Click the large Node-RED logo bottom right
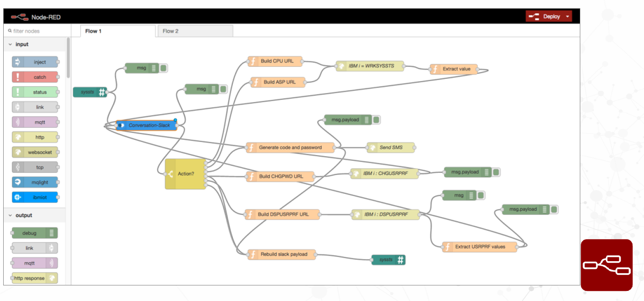The width and height of the screenshot is (644, 301). [x=607, y=265]
